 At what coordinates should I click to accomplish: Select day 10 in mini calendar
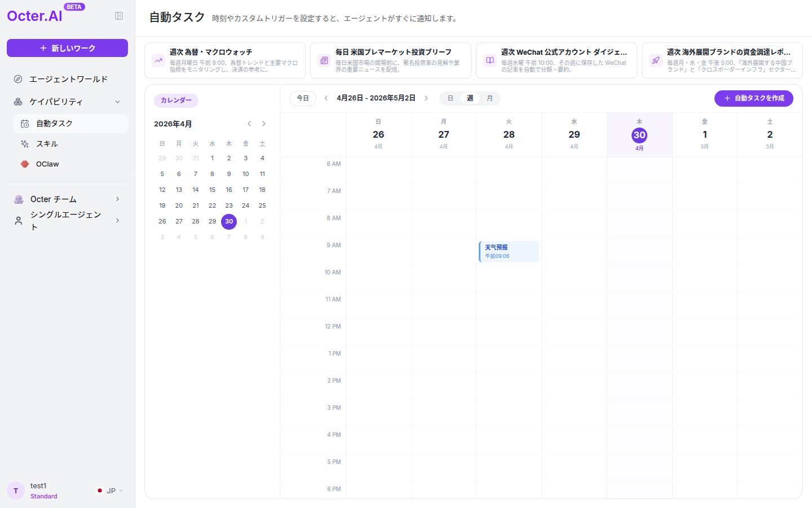click(x=246, y=174)
